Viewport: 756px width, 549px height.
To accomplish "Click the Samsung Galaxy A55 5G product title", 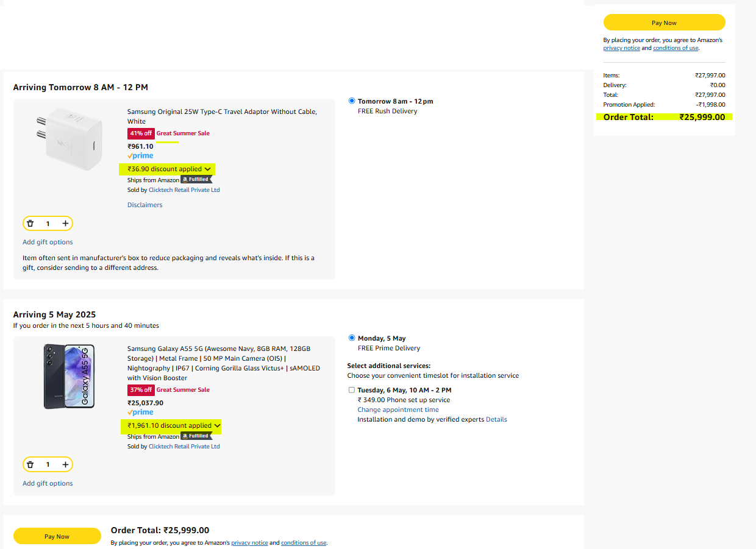I will pos(224,363).
